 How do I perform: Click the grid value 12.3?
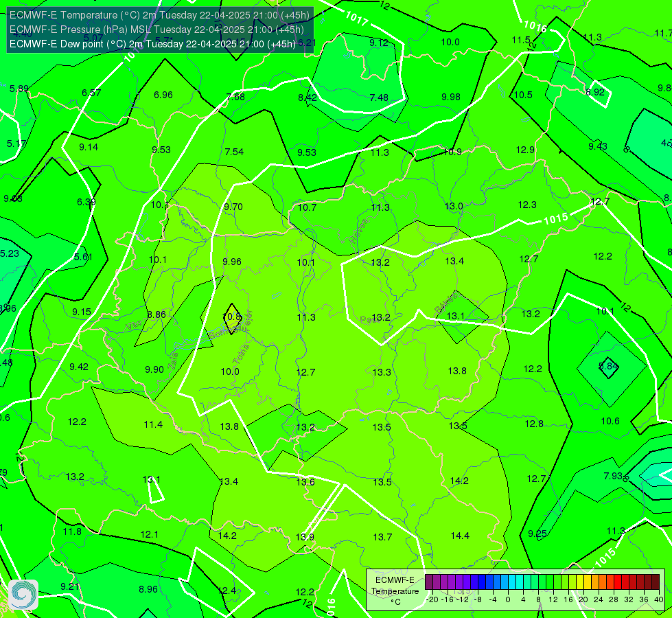coord(527,205)
